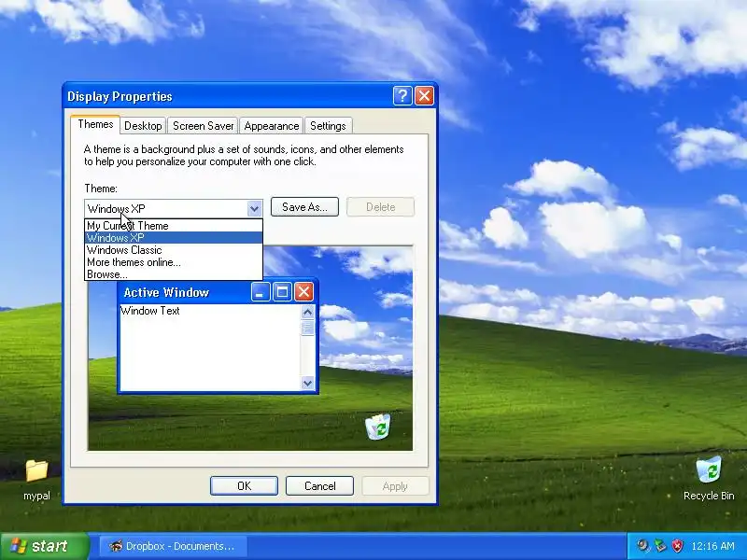
Task: Click the preview Recycle Bin icon
Action: (378, 427)
